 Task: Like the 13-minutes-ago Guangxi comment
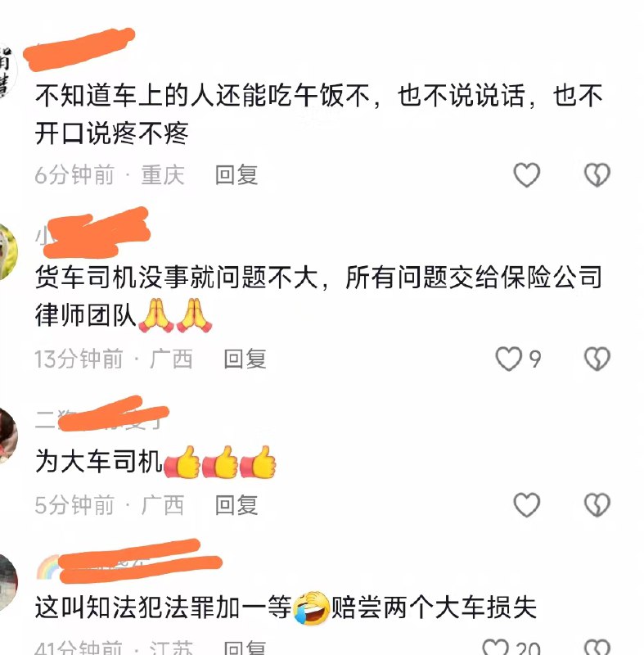(x=509, y=359)
